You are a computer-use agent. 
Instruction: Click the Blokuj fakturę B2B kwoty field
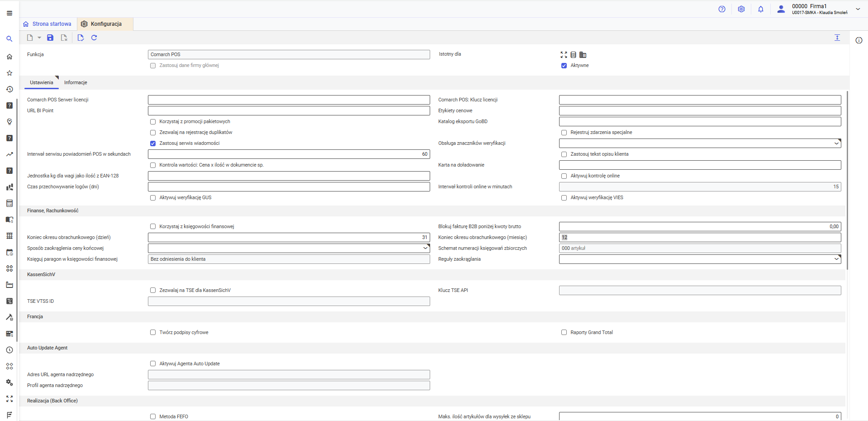coord(700,226)
